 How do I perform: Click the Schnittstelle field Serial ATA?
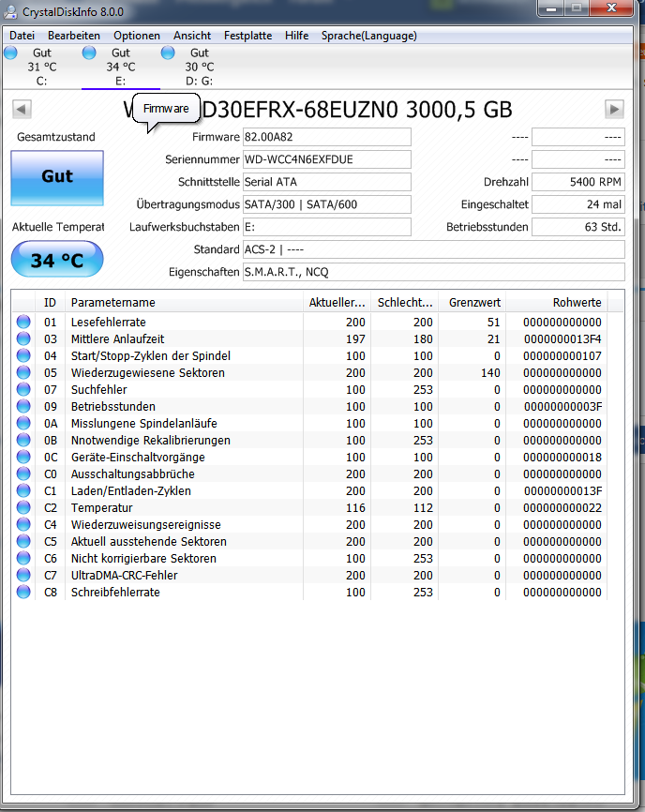point(327,182)
